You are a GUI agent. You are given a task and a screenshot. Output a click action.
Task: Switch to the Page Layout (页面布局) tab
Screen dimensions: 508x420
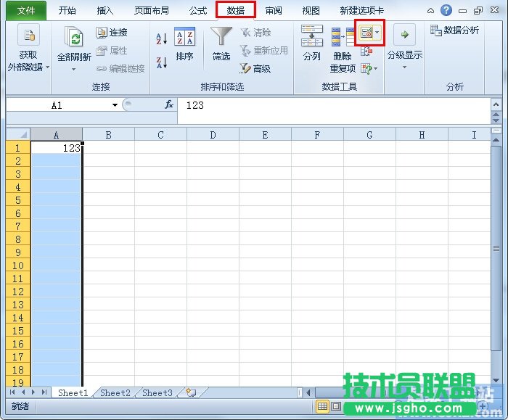[152, 11]
